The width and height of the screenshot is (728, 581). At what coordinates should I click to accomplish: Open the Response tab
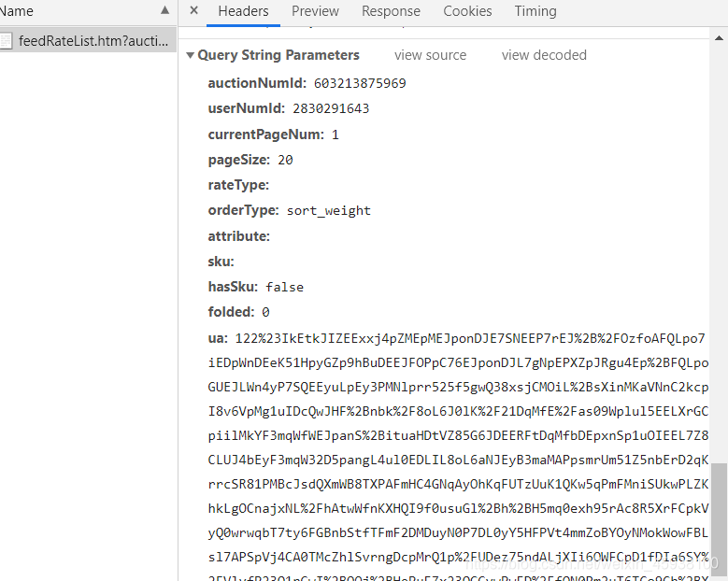point(391,11)
